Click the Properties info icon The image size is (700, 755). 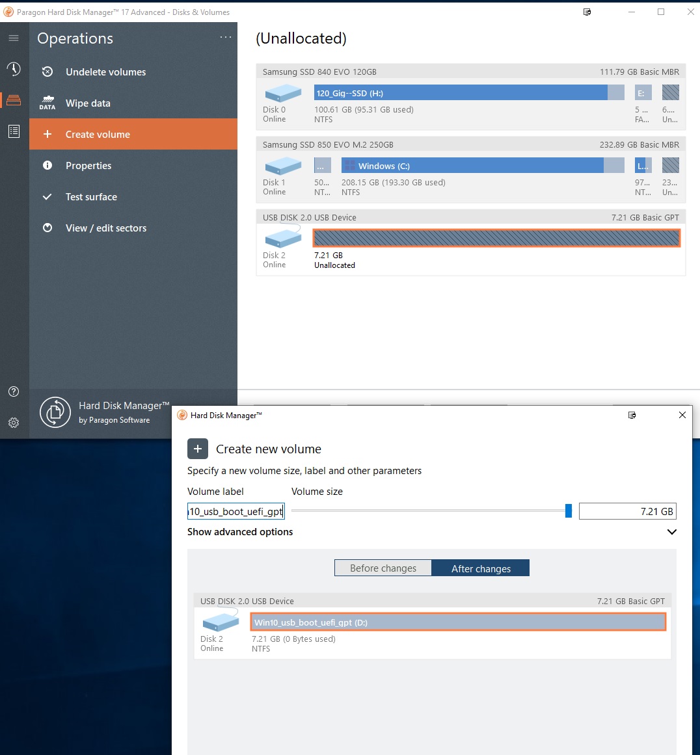[47, 165]
